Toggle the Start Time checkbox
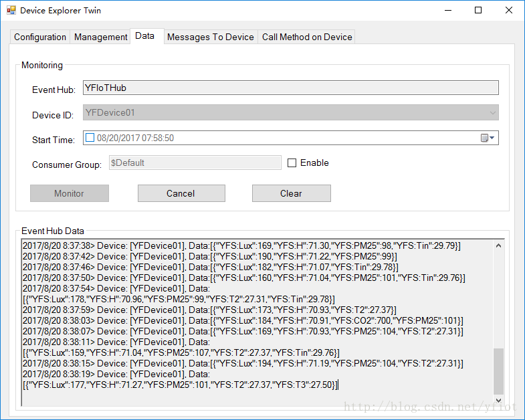Screen dimensions: 525x420 90,138
